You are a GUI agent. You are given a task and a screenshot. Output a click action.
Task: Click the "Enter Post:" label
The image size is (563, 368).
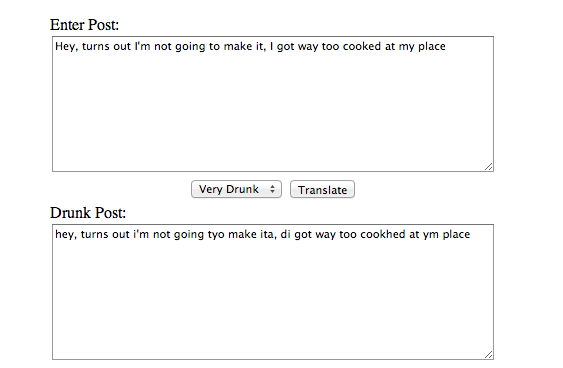pos(84,25)
